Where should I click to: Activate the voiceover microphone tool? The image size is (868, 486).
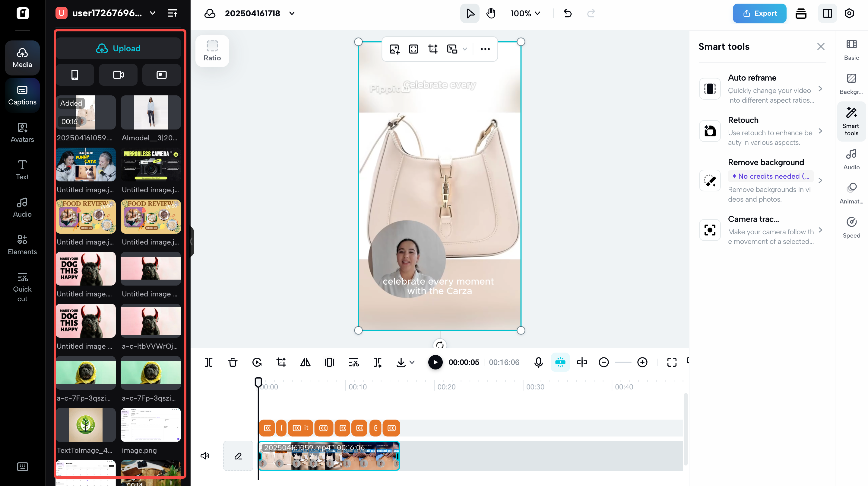pos(538,362)
